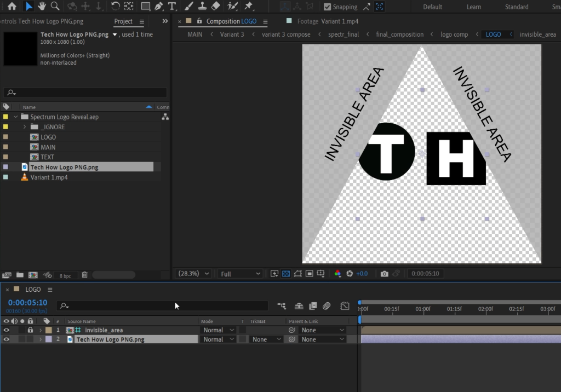The height and width of the screenshot is (392, 561).
Task: Delete selected project item with trash icon
Action: (x=84, y=275)
